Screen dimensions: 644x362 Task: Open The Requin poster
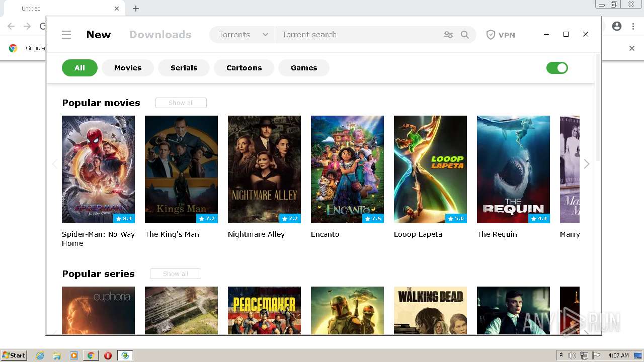tap(513, 169)
